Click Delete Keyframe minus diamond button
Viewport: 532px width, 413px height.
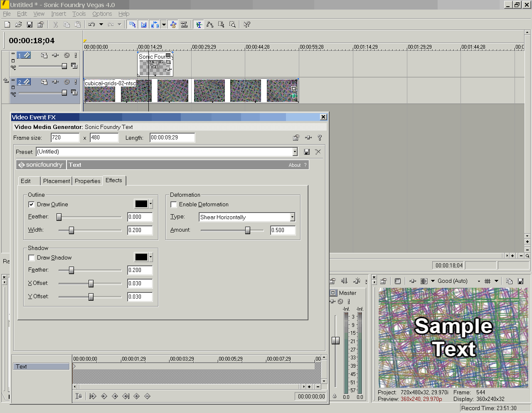pos(147,396)
